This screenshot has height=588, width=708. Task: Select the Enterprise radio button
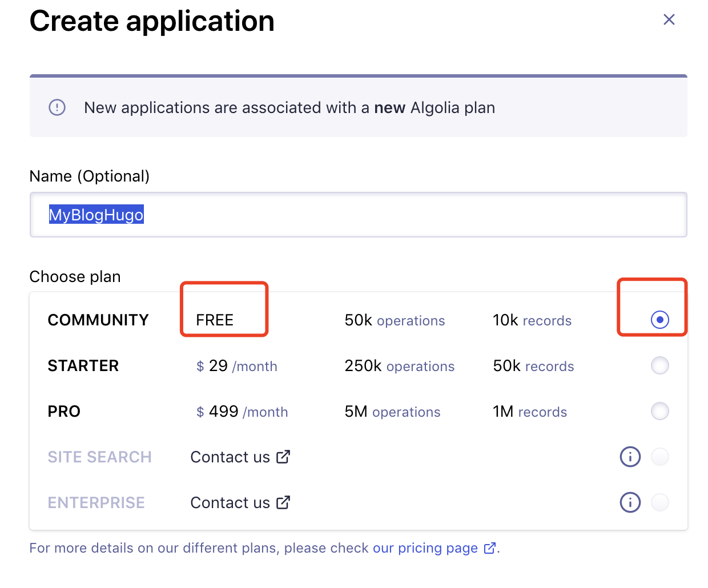[x=659, y=502]
